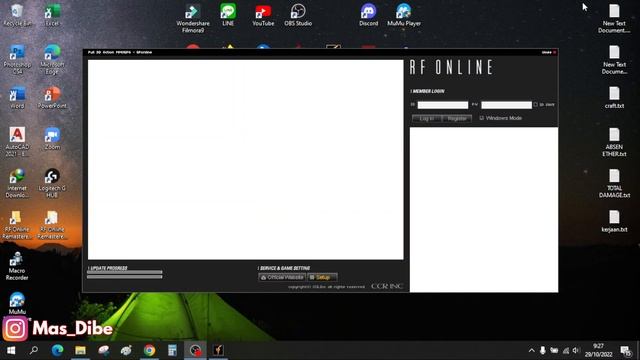Select the Zoom desktop icon
This screenshot has height=360, width=640.
tap(52, 139)
